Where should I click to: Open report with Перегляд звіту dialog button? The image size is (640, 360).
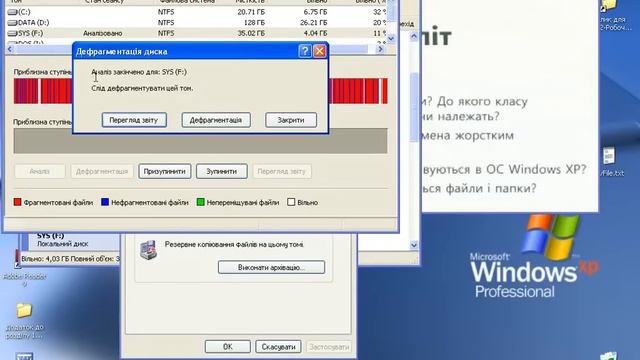(134, 120)
